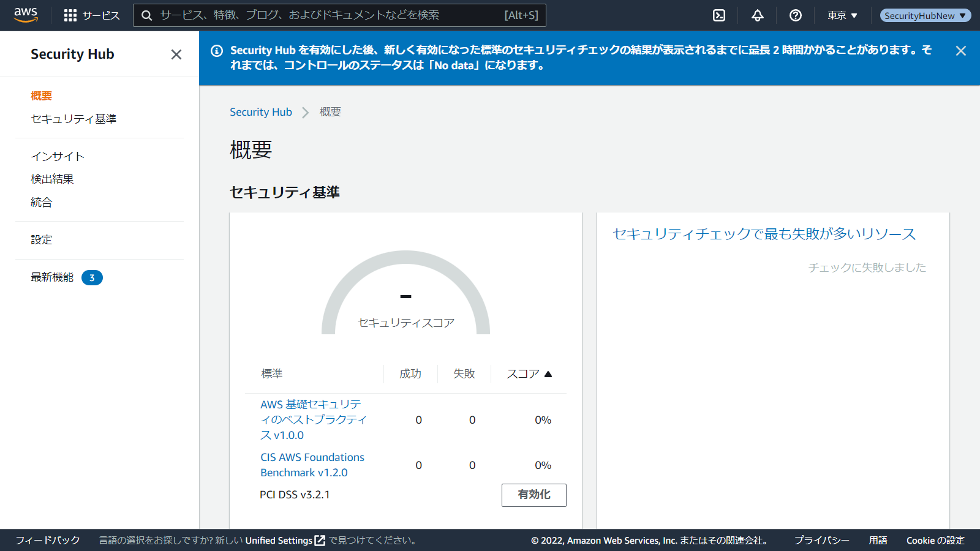Open 最新機能 with the 3 badge

coord(53,277)
